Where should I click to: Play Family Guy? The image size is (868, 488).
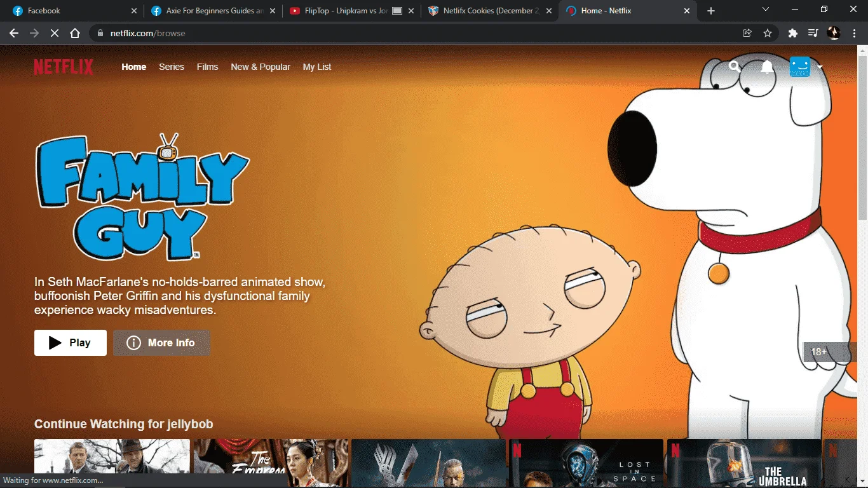pos(71,342)
